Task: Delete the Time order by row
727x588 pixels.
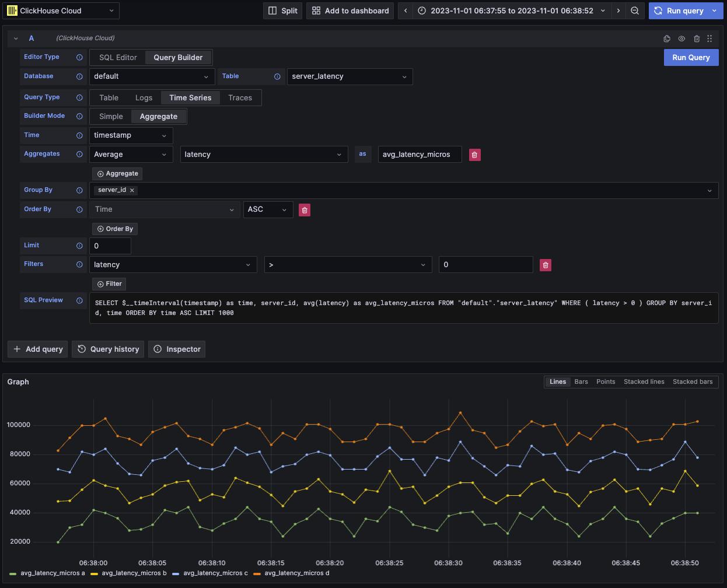Action: (304, 210)
